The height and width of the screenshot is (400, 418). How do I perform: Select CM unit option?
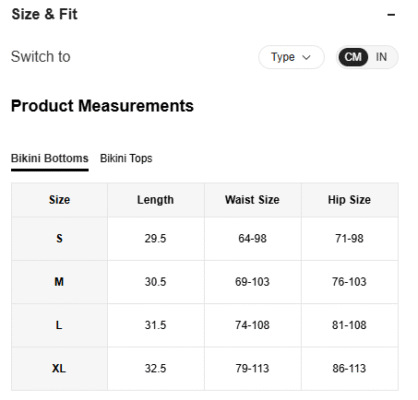coord(353,57)
